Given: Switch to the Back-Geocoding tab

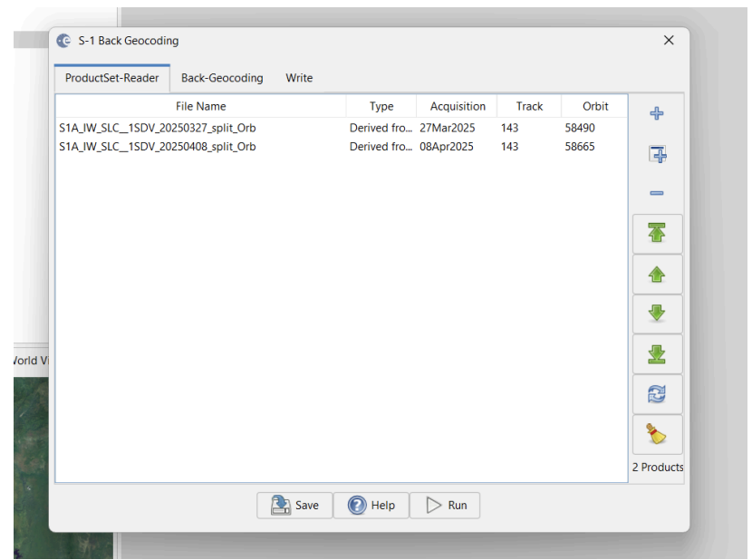Looking at the screenshot, I should coord(222,78).
